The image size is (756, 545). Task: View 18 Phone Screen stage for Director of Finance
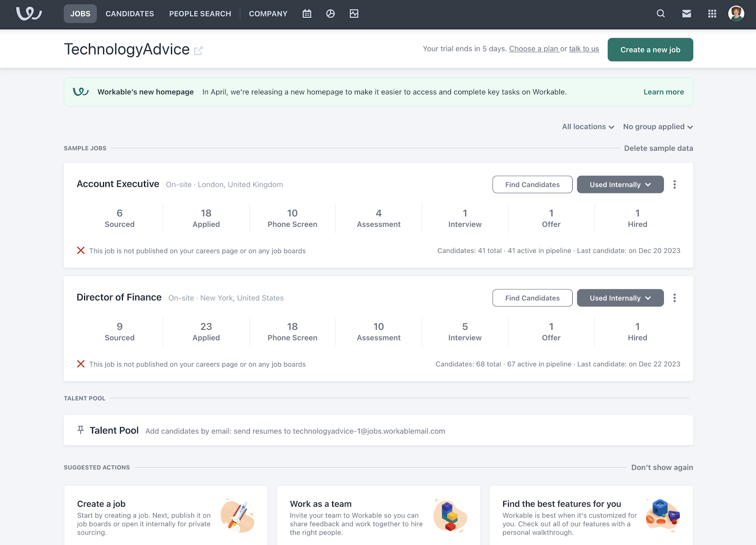coord(292,332)
